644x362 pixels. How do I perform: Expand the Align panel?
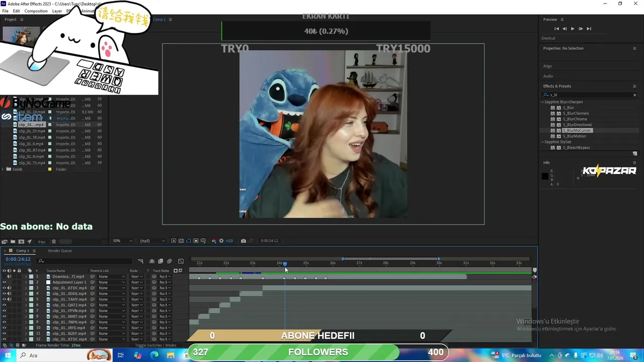547,66
